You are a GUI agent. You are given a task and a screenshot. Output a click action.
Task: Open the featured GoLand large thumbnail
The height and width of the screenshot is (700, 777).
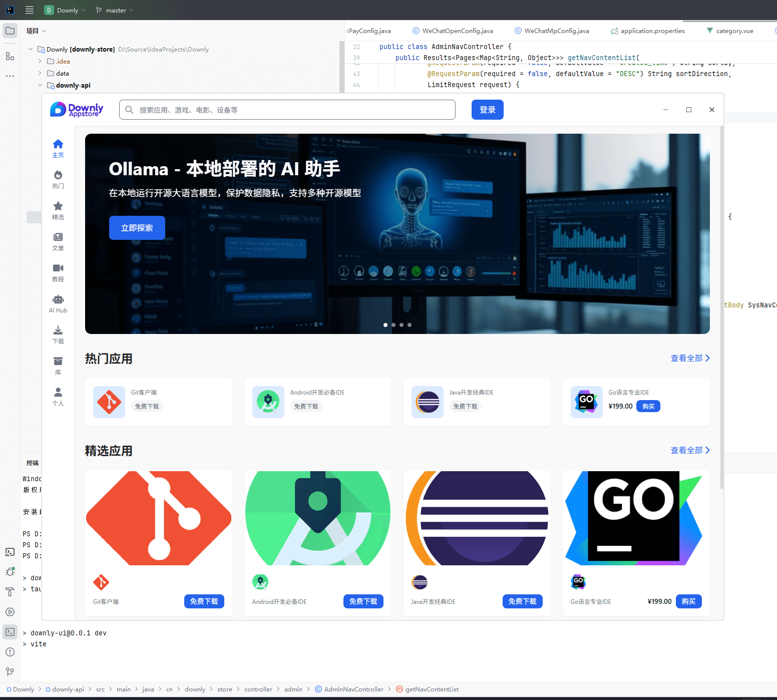coord(636,518)
